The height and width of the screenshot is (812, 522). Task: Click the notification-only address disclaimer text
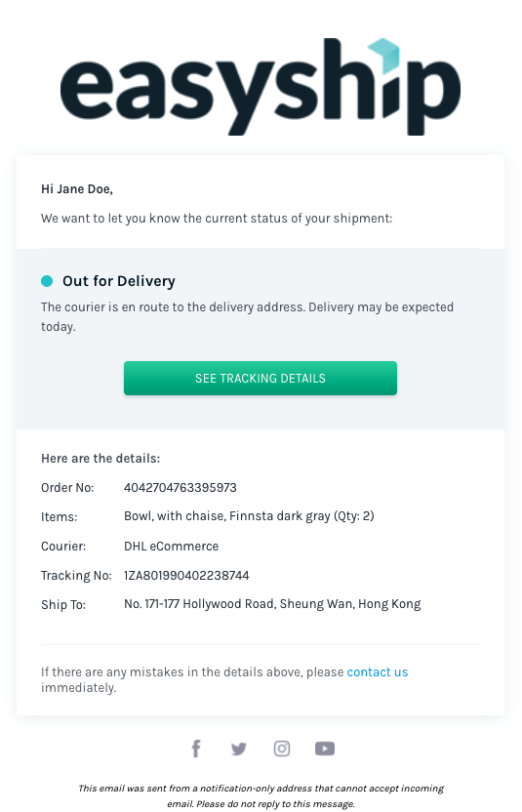tap(261, 796)
